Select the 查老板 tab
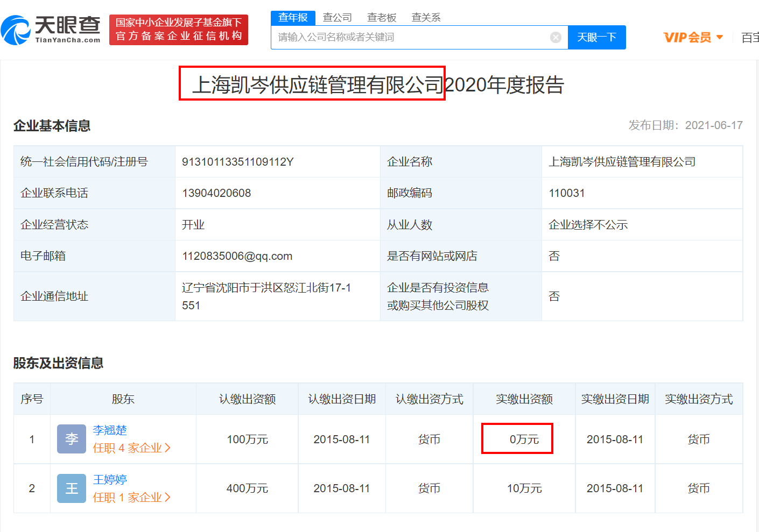This screenshot has height=532, width=759. 382,18
